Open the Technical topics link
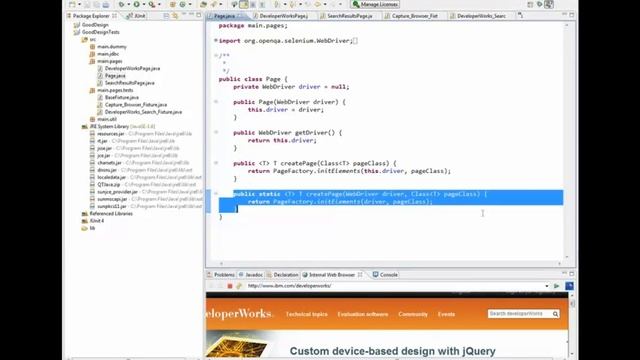Image resolution: width=640 pixels, height=360 pixels. pos(307,314)
